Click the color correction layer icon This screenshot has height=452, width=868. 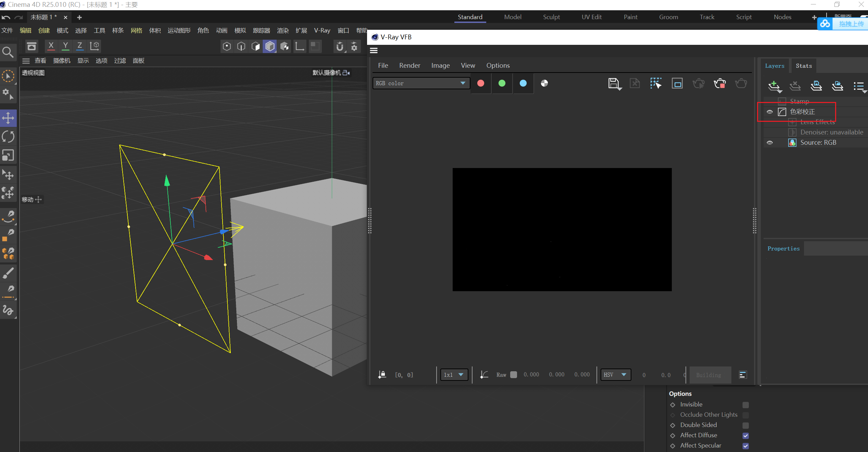[782, 111]
